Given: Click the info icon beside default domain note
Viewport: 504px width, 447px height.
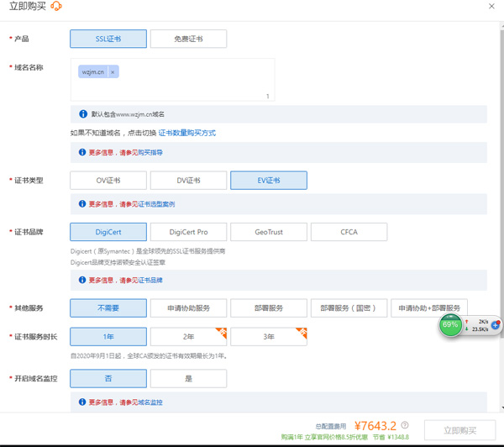Looking at the screenshot, I should (82, 114).
